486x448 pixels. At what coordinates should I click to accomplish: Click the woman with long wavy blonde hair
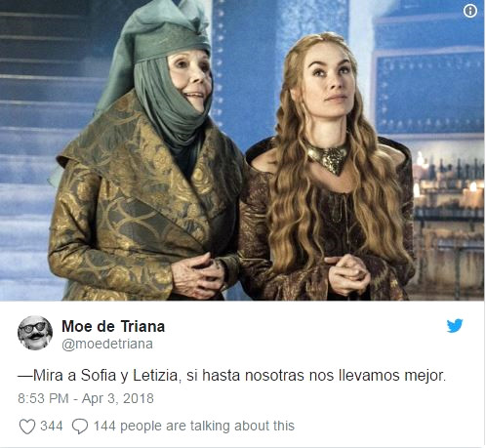[329, 169]
